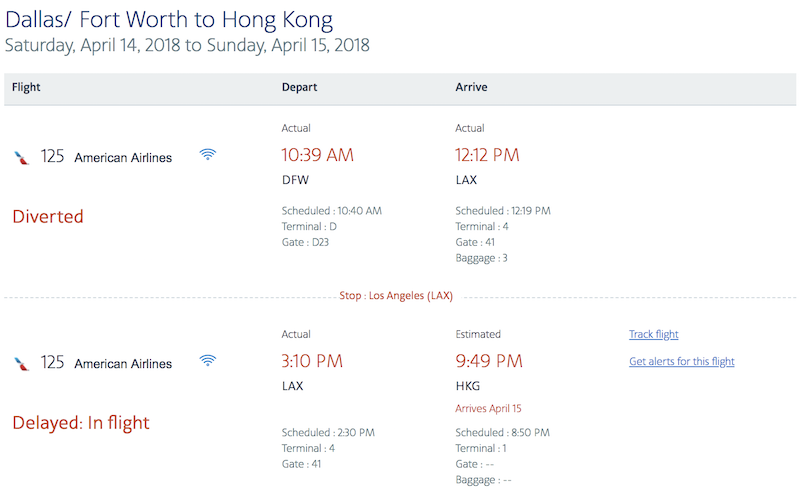The image size is (800, 498).
Task: Click the Dallas/ Fort Worth to Hong Kong heading
Action: pos(169,20)
